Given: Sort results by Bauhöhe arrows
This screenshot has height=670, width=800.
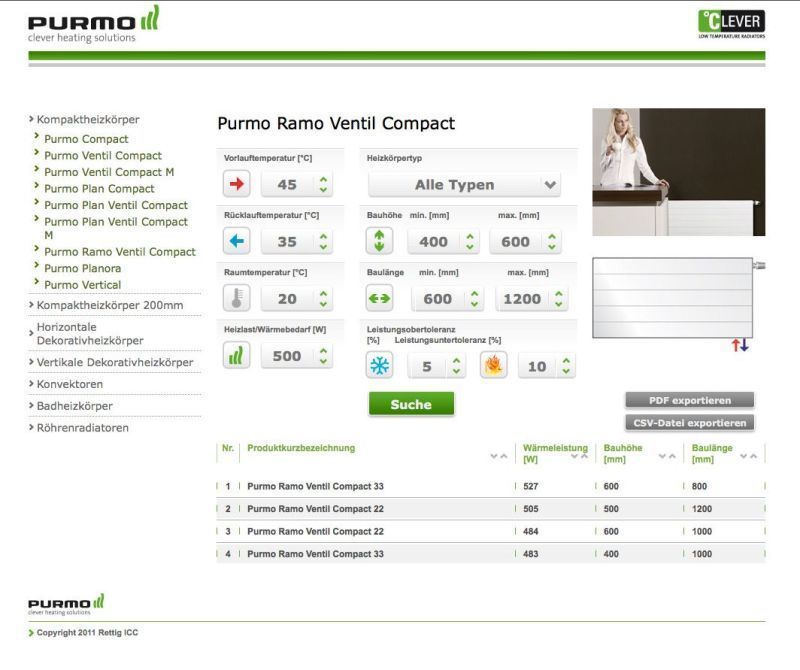Looking at the screenshot, I should 667,456.
